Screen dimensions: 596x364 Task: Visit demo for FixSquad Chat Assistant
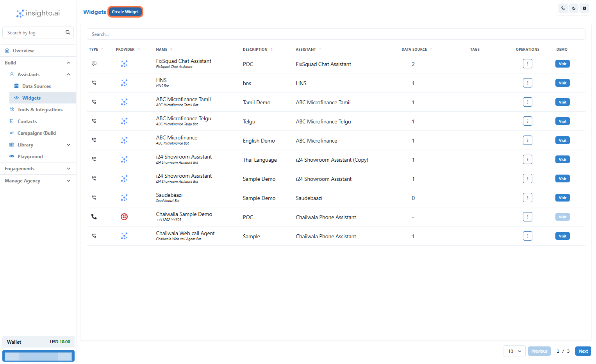tap(562, 64)
